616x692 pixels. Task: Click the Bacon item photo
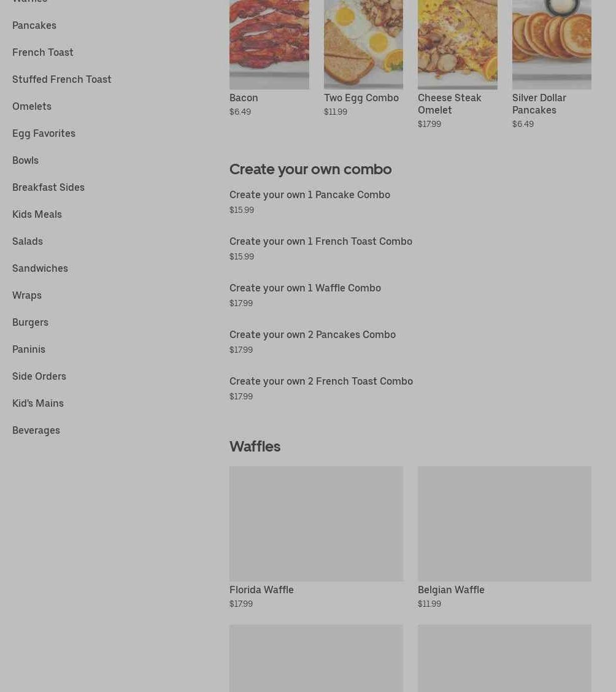coord(269,44)
